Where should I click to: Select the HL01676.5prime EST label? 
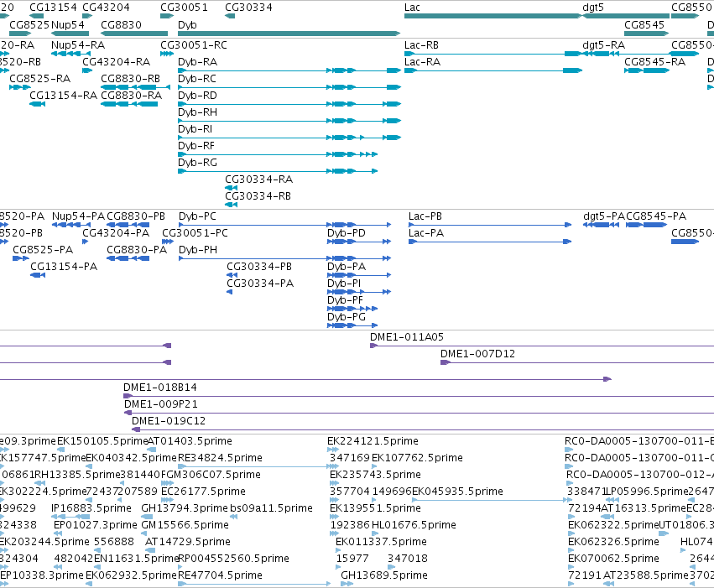414,526
